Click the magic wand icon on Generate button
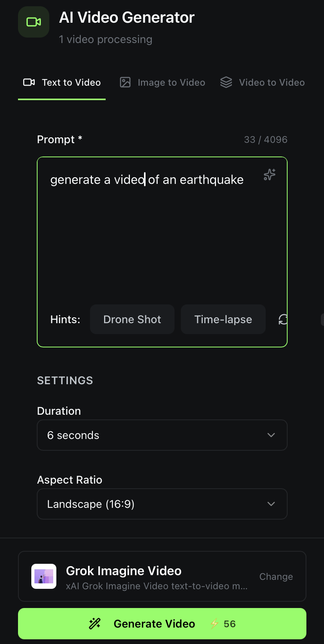The height and width of the screenshot is (644, 324). pos(95,624)
